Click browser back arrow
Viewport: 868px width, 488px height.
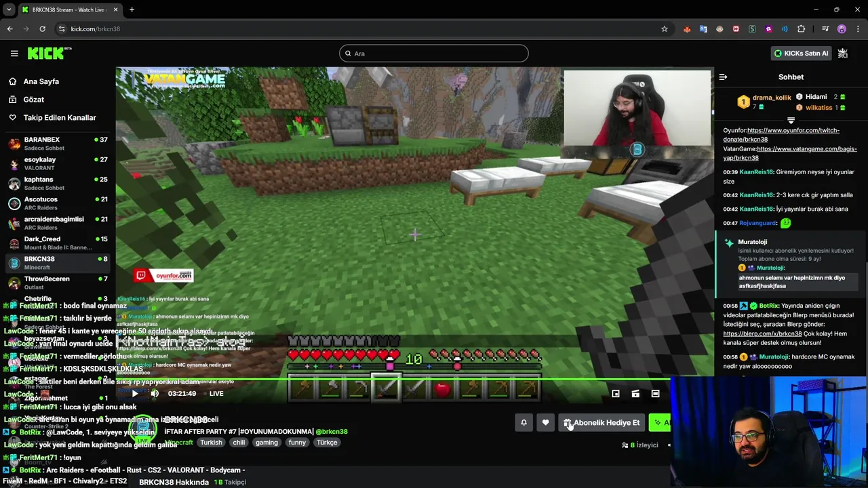click(9, 28)
